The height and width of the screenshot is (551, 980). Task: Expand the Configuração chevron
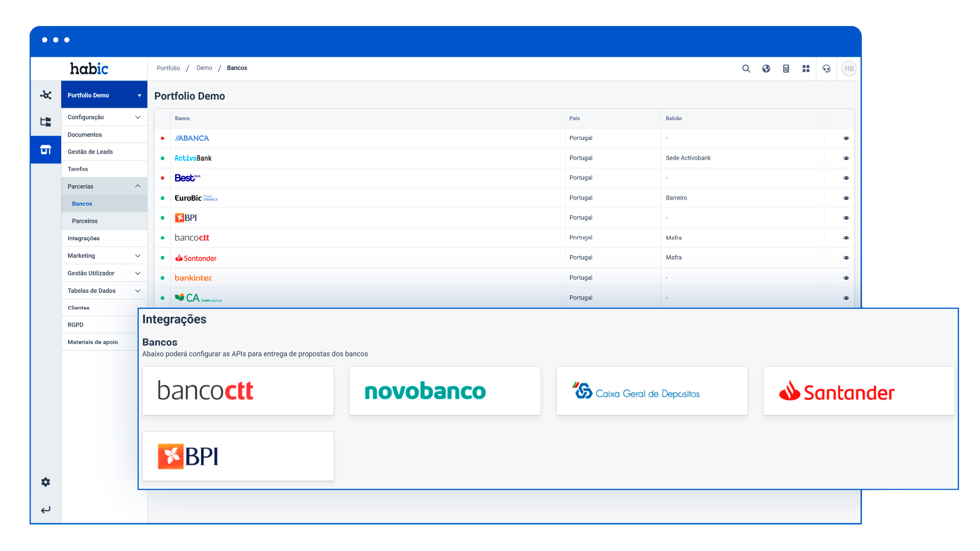click(x=138, y=117)
